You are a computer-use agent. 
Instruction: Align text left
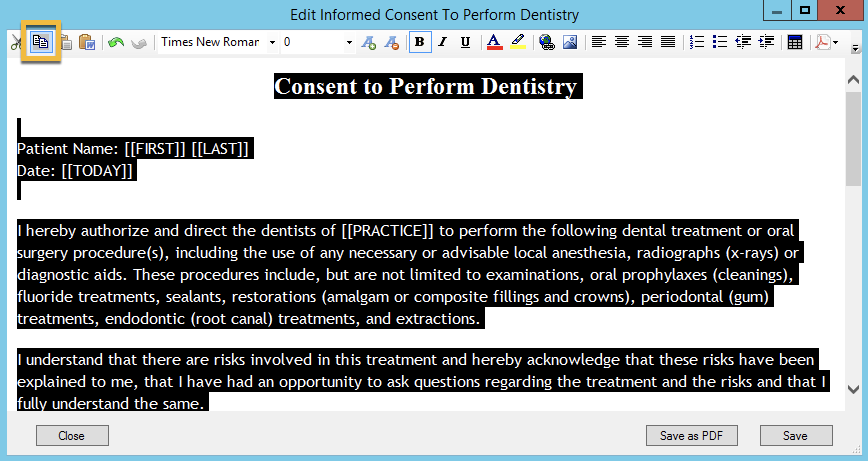[x=599, y=42]
